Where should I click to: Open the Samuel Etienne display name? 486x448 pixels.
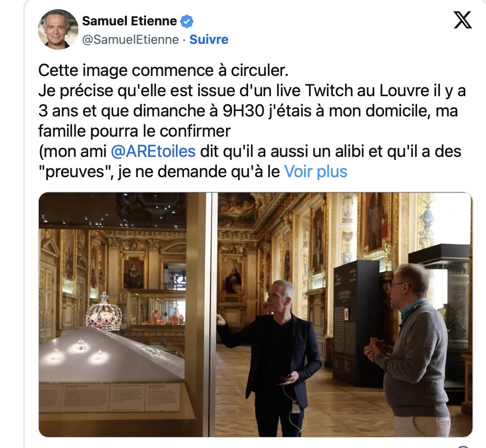[x=130, y=21]
